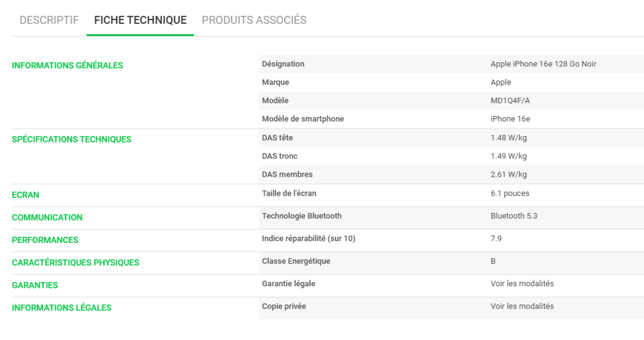Select the Classe Energétique value B

[x=493, y=261]
